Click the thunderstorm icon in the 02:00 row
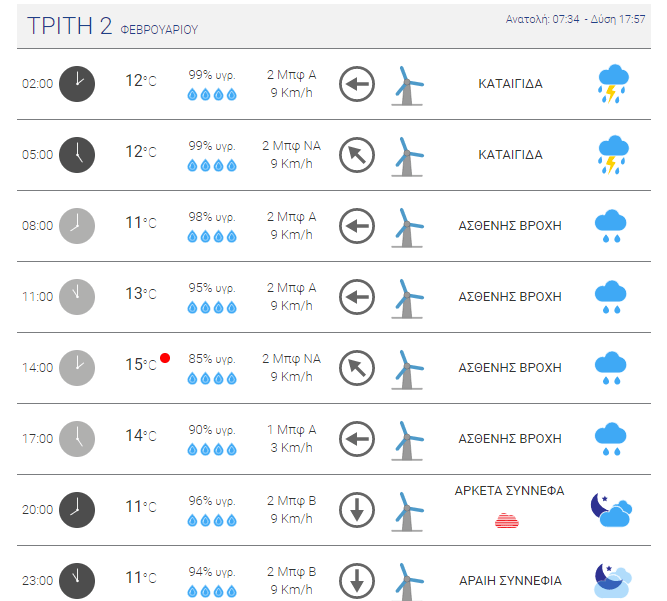Image resolution: width=667 pixels, height=601 pixels. point(613,84)
